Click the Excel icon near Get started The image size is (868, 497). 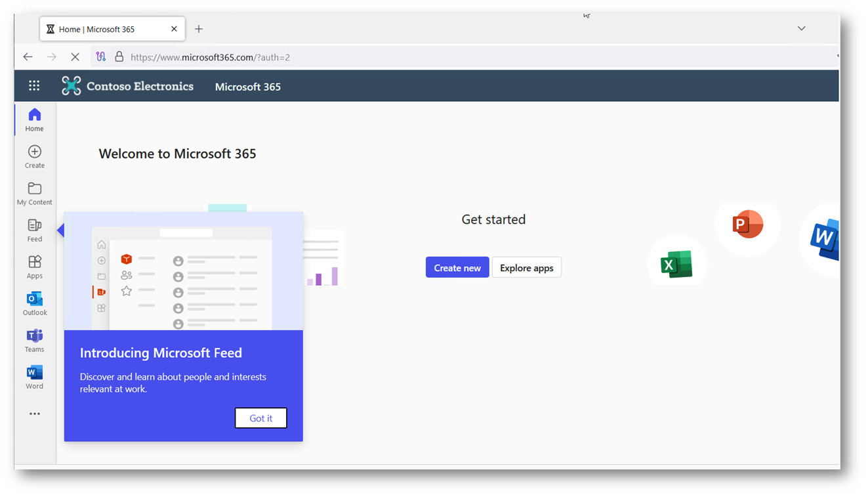coord(676,264)
